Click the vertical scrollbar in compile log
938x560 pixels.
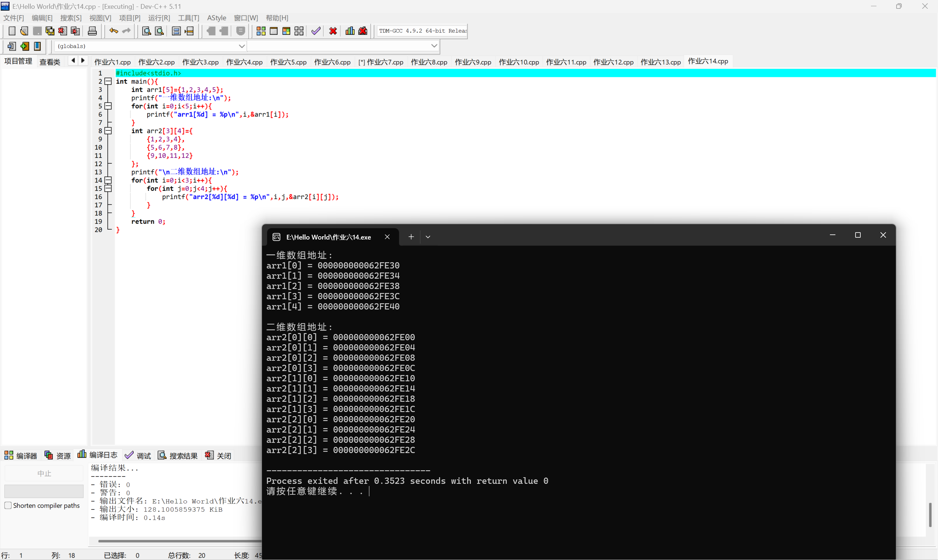930,515
